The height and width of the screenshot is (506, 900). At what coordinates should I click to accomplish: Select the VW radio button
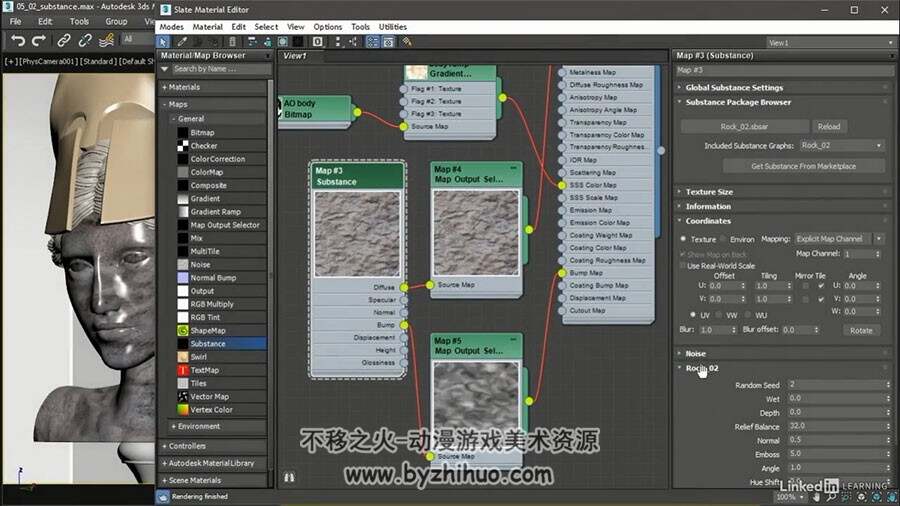click(719, 315)
